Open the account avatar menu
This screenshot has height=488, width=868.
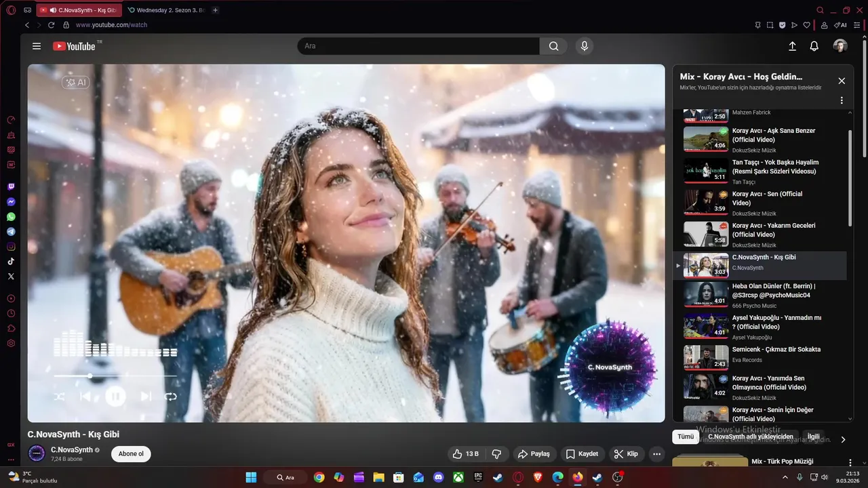click(840, 46)
